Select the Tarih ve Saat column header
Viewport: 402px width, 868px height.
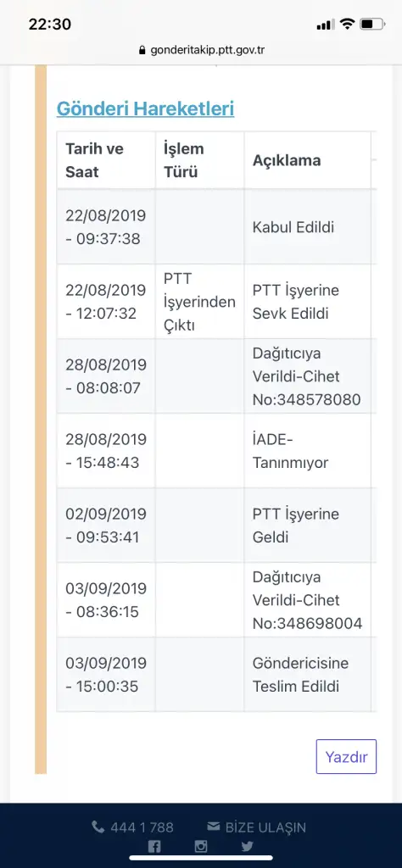pos(106,160)
